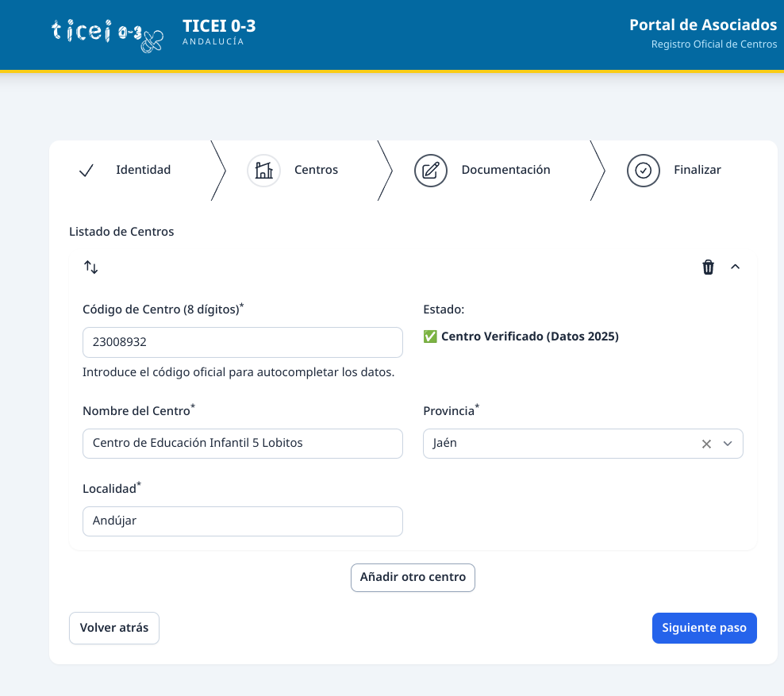Jump to the Finalizar step
The height and width of the screenshot is (696, 784).
coord(697,170)
